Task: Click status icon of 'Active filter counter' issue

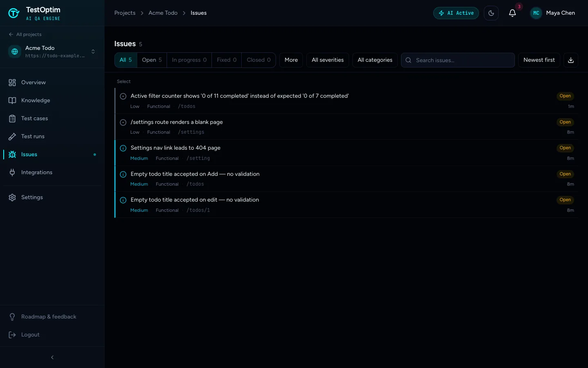Action: pyautogui.click(x=123, y=96)
